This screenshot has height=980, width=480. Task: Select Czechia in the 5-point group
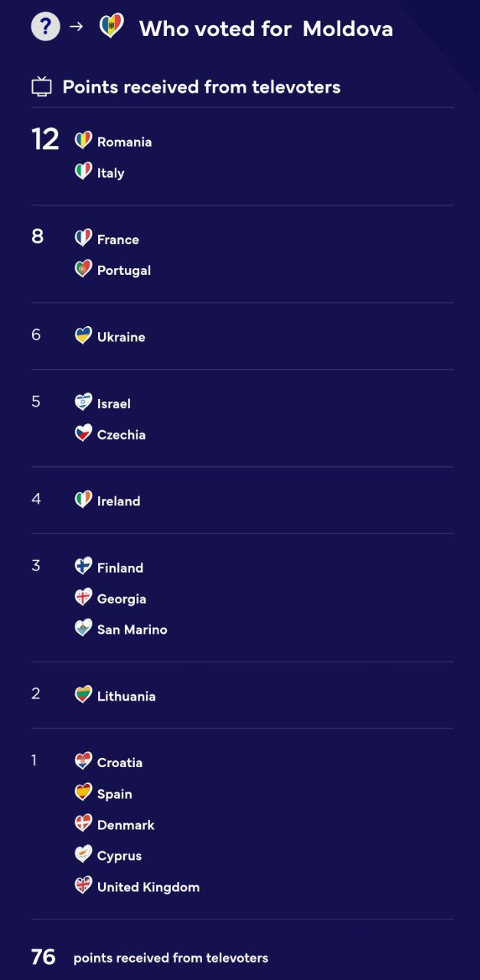coord(121,435)
